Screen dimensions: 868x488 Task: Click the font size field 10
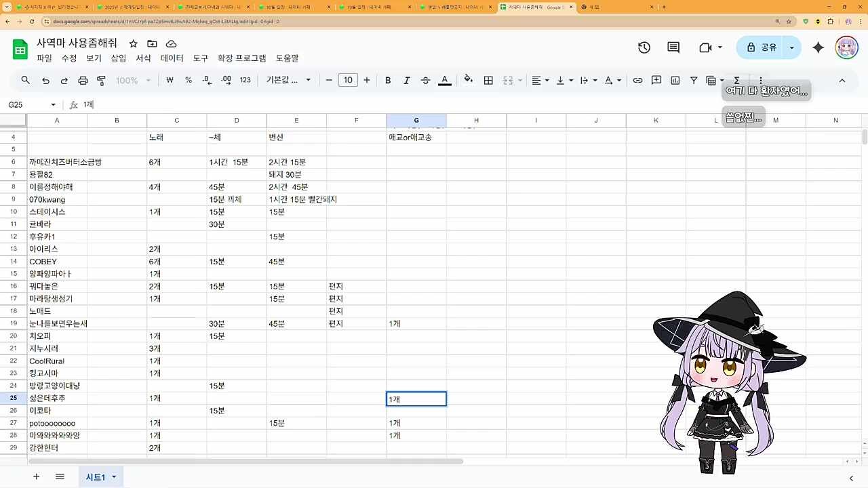348,80
